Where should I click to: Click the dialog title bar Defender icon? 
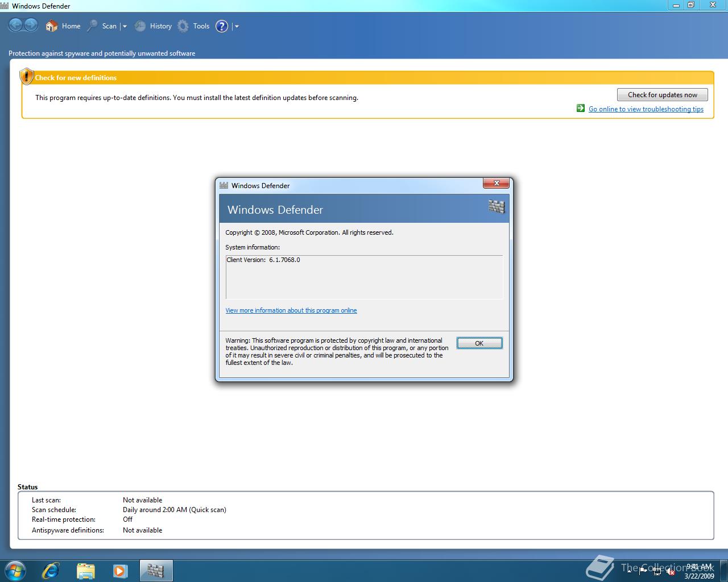[224, 185]
